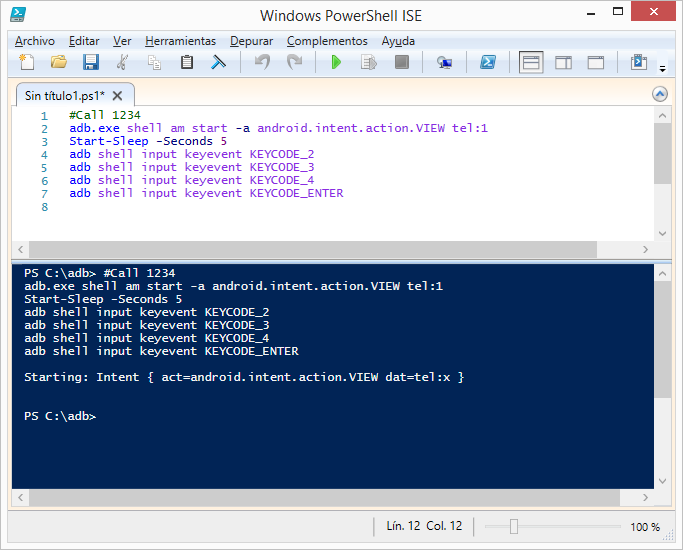
Task: Open the Archivo menu
Action: (x=35, y=41)
